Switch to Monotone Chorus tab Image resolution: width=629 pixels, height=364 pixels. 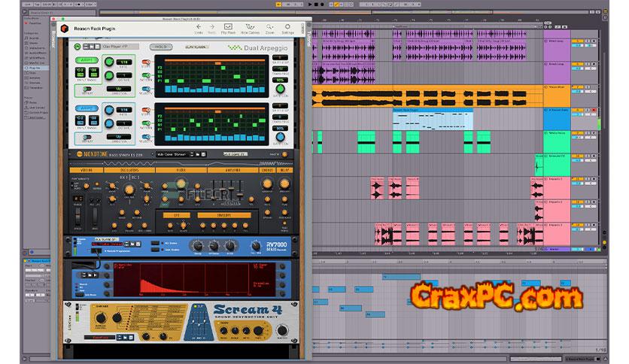pyautogui.click(x=267, y=170)
